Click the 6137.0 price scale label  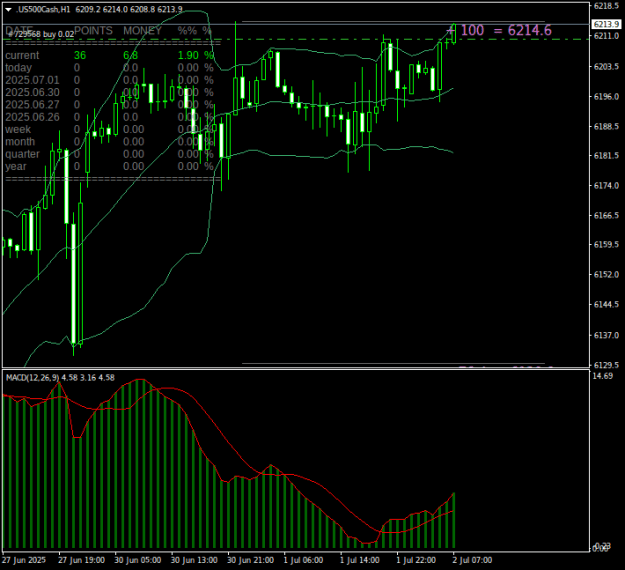[605, 335]
